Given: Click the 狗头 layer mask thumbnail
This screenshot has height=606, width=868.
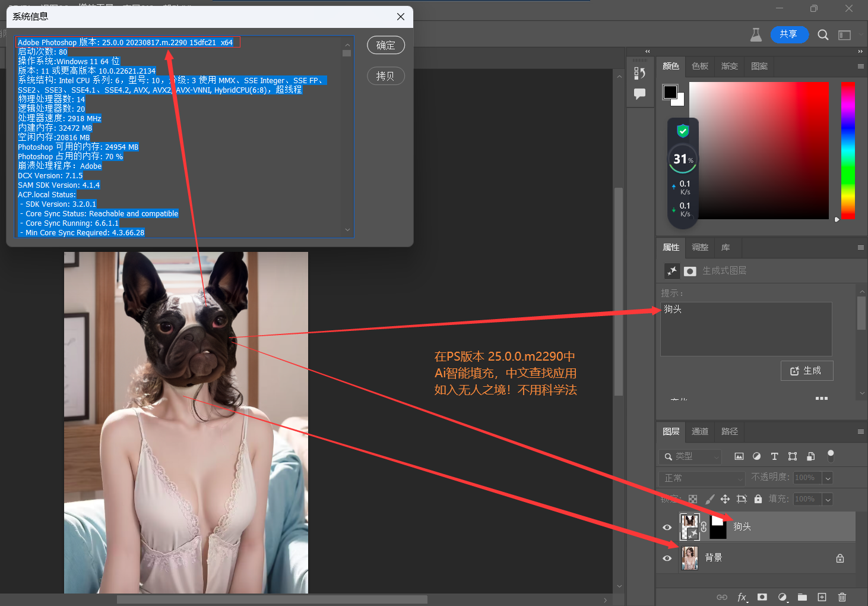Looking at the screenshot, I should [718, 527].
